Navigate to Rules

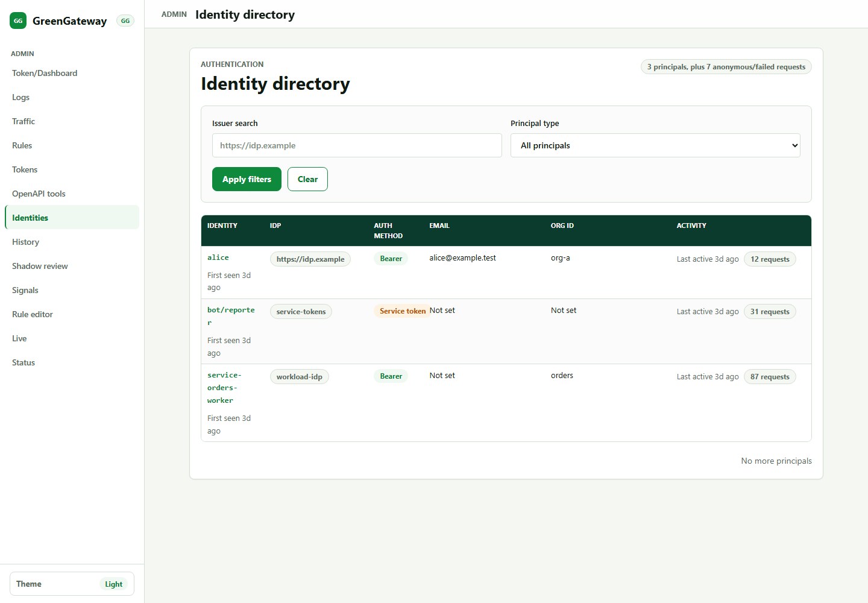point(72,145)
